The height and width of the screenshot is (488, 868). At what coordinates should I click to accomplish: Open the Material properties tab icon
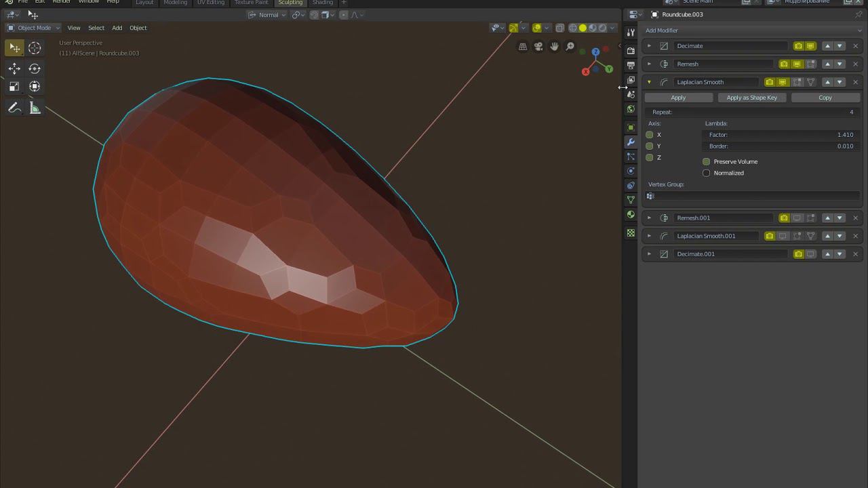631,215
